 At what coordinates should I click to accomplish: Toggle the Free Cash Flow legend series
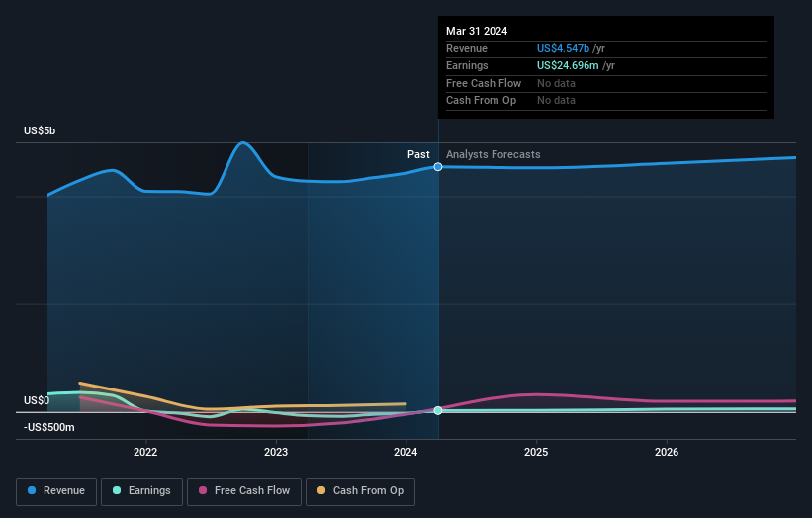click(244, 491)
